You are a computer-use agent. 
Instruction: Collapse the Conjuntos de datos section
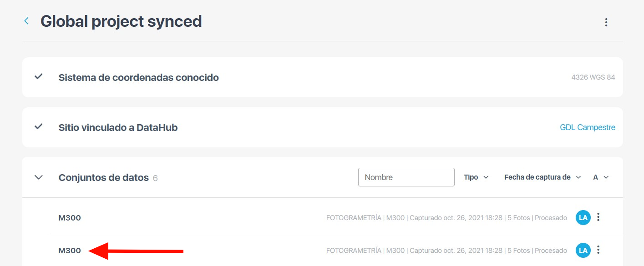pos(39,177)
